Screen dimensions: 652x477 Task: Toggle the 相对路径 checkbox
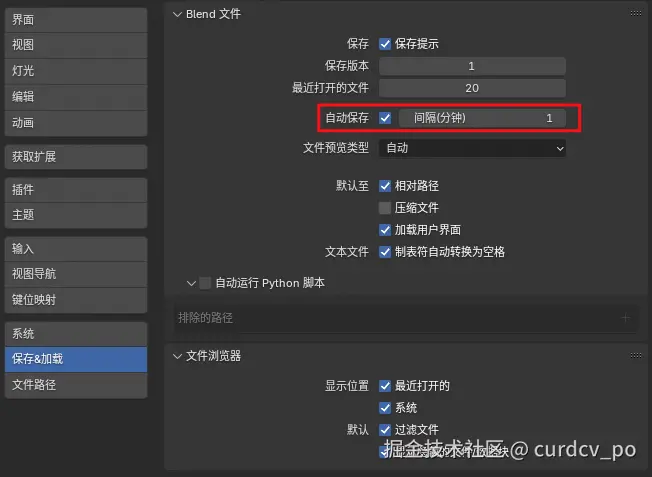coord(385,186)
